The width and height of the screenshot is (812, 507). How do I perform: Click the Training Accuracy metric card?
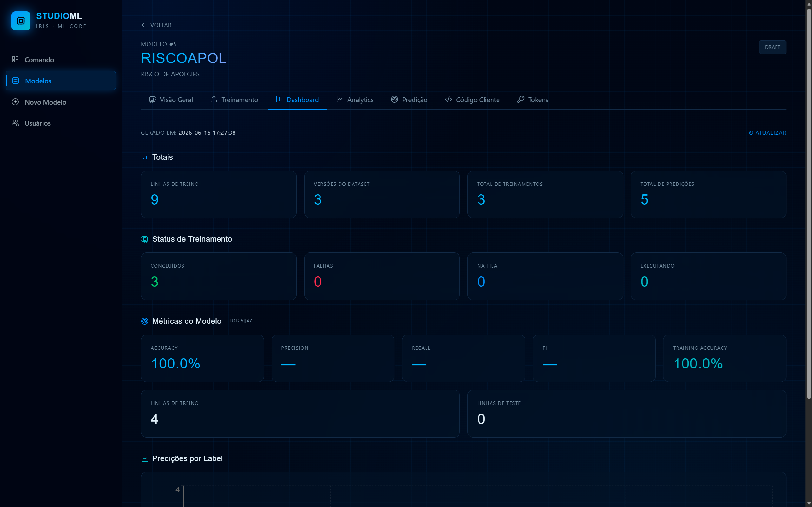(724, 358)
